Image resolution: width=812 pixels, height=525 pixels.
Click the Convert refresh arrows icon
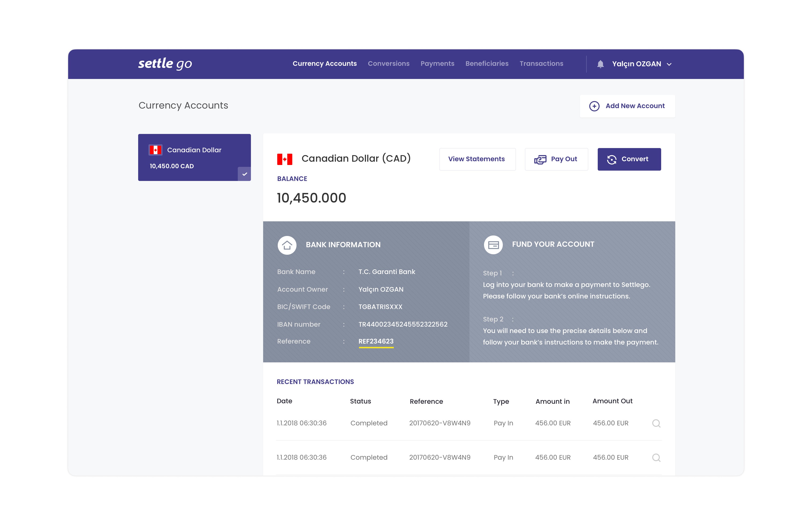click(612, 160)
